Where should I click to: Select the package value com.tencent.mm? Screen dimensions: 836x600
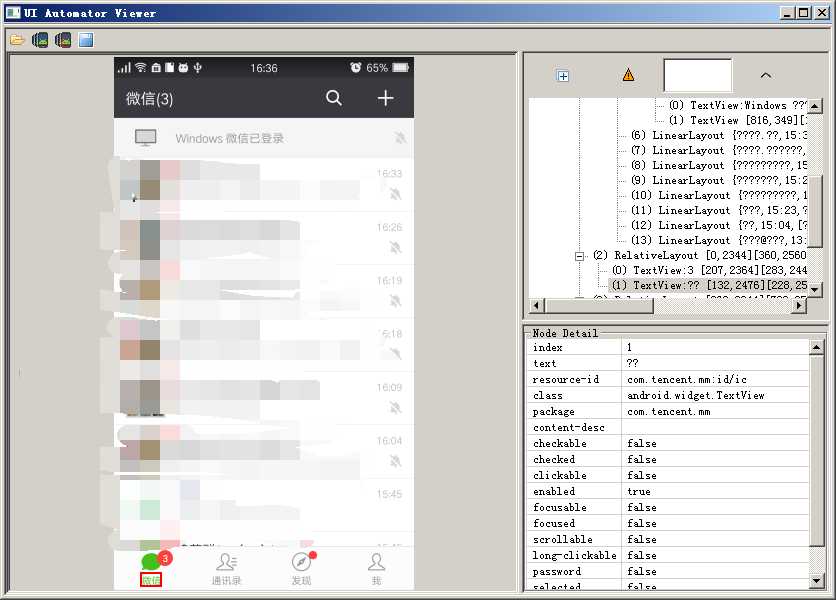[669, 412]
